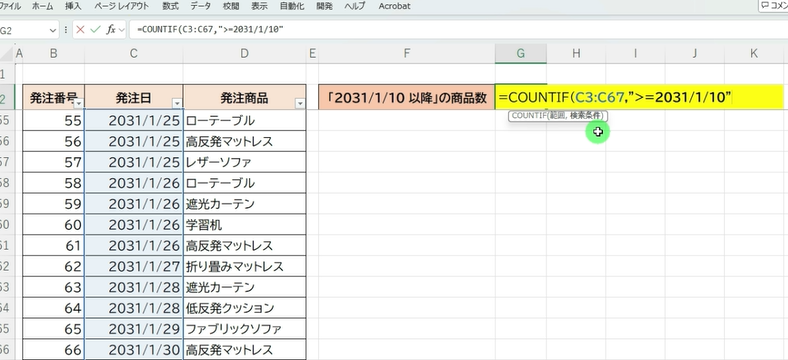788x360 pixels.
Task: Open the 開発 tab
Action: pyautogui.click(x=325, y=7)
